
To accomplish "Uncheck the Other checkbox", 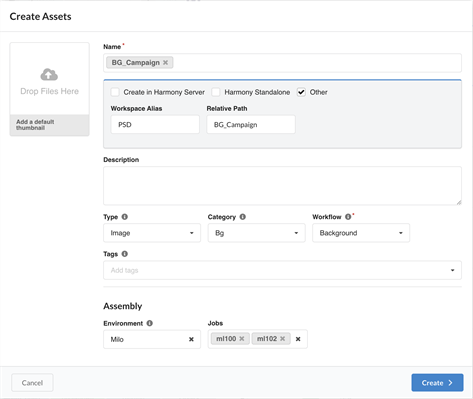I will (301, 92).
